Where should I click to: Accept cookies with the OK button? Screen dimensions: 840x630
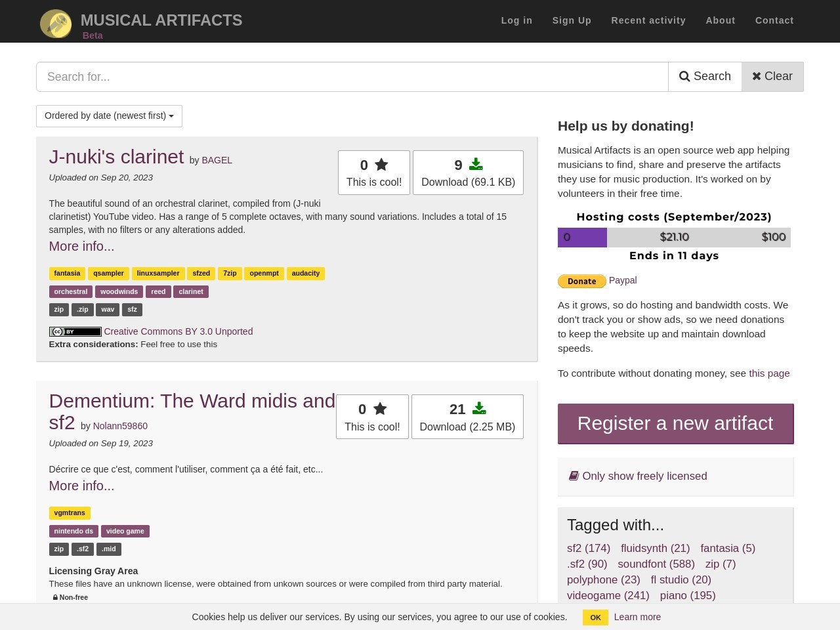(595, 618)
